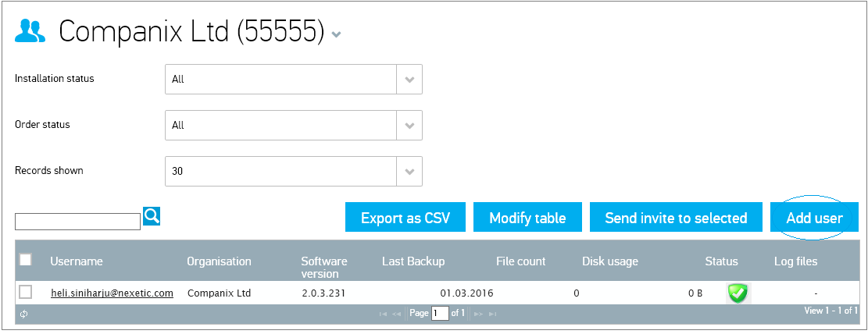Go to first page pager icon
868x334 pixels.
pyautogui.click(x=383, y=314)
